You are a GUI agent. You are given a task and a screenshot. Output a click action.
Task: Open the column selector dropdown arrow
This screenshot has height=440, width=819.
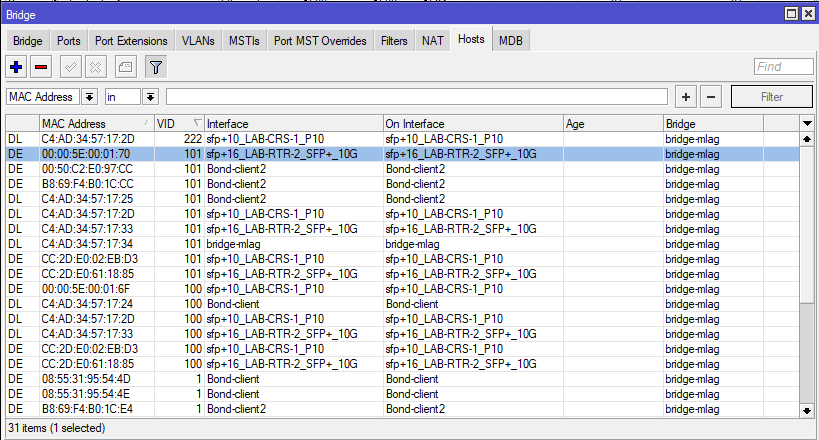807,124
